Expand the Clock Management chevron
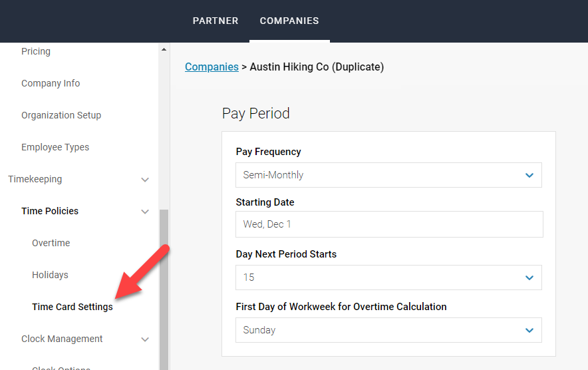The image size is (588, 370). click(x=145, y=339)
